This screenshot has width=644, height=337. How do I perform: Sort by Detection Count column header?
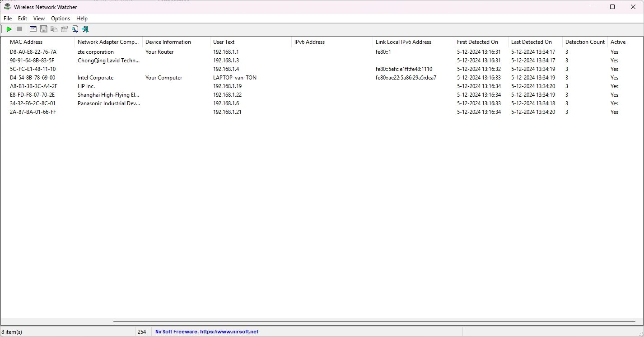pyautogui.click(x=585, y=42)
